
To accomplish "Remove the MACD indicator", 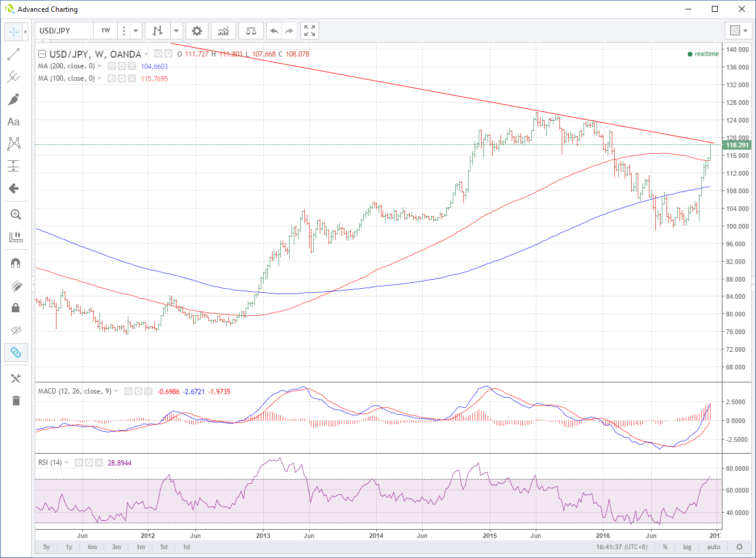I will coord(148,391).
